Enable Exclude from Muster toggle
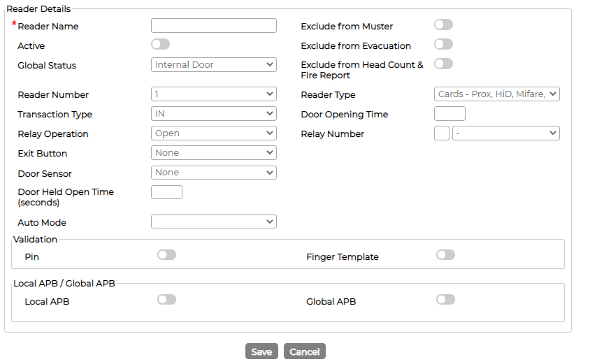The height and width of the screenshot is (364, 590). 444,25
